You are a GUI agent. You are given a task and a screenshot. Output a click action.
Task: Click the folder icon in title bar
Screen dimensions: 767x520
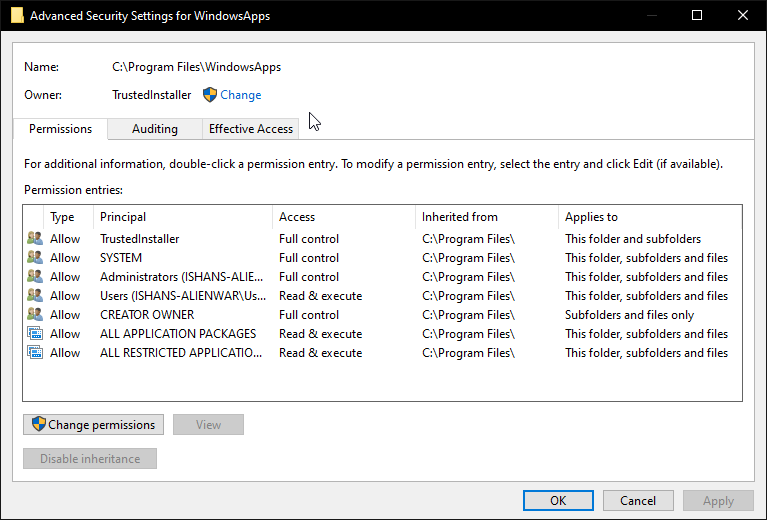(x=17, y=15)
